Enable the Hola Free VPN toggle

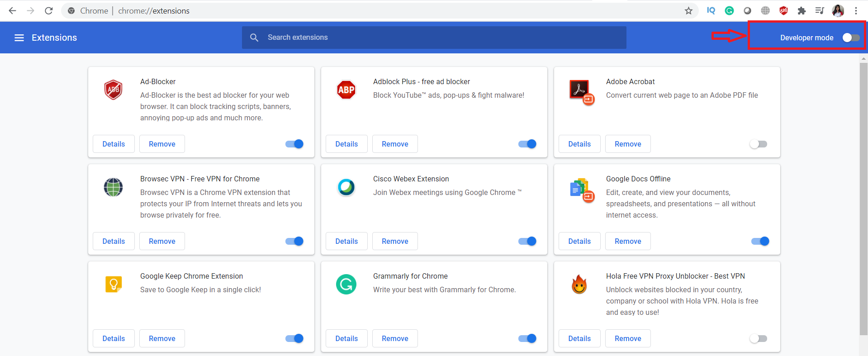tap(759, 338)
